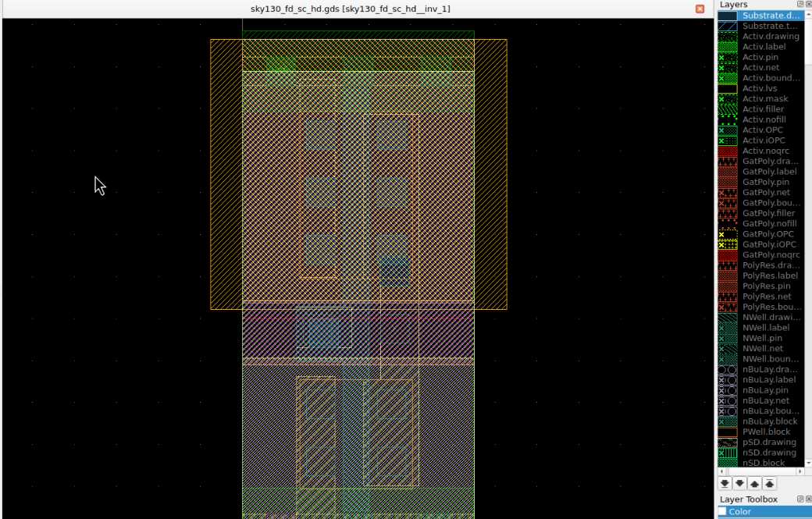The width and height of the screenshot is (812, 519).
Task: Close the Layers panel
Action: [x=807, y=5]
